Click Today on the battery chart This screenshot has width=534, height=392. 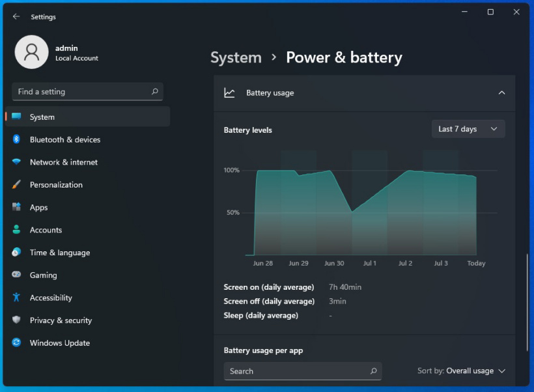click(x=476, y=263)
